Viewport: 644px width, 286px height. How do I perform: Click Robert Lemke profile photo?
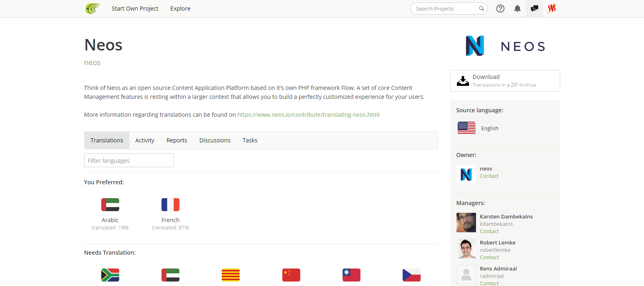466,249
